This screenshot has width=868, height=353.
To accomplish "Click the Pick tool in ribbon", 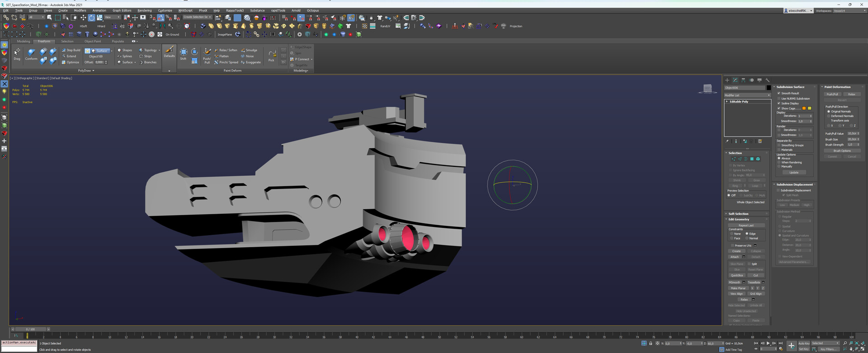I will tap(271, 55).
